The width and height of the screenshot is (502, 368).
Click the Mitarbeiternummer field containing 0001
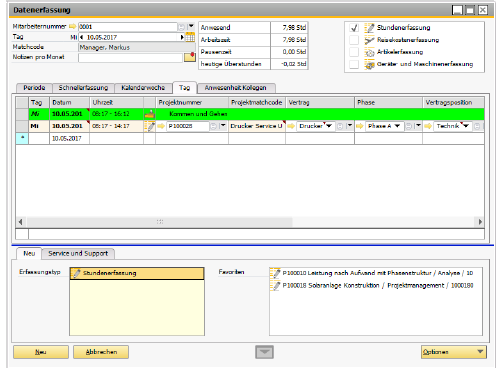128,27
